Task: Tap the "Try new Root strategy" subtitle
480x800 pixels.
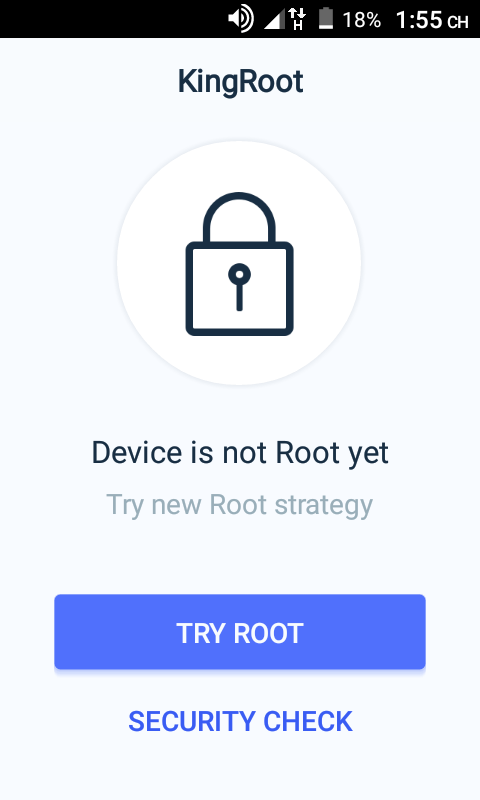Action: pos(239,505)
